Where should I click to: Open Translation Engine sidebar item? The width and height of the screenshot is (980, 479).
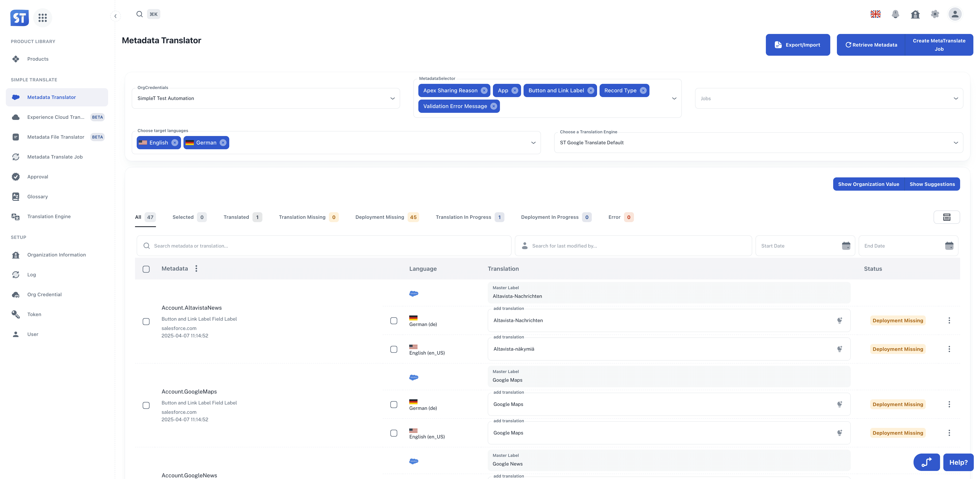click(x=57, y=216)
